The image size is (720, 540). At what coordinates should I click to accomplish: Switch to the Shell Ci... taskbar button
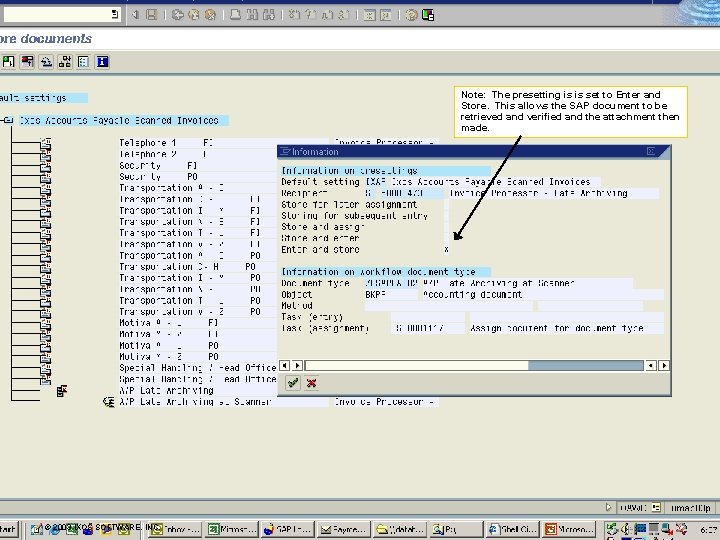point(512,529)
